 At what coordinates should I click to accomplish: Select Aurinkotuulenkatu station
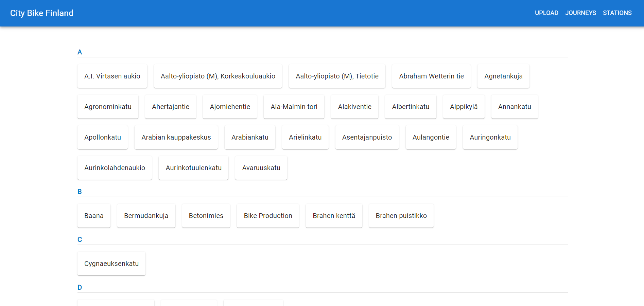click(x=193, y=168)
